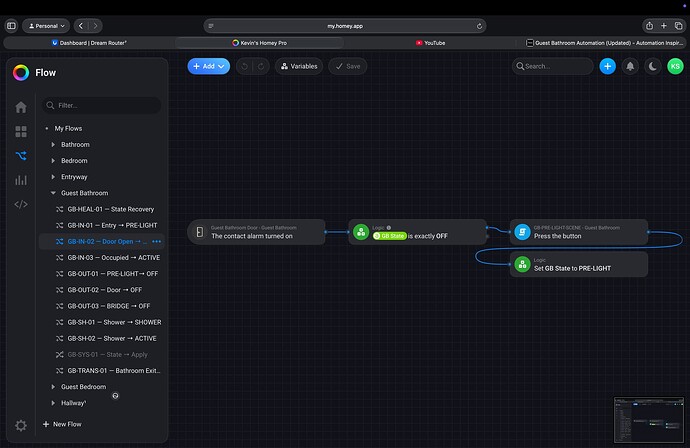The width and height of the screenshot is (690, 448).
Task: Open flow GB-IN-03 Occupied ACTIVE
Action: click(102, 257)
